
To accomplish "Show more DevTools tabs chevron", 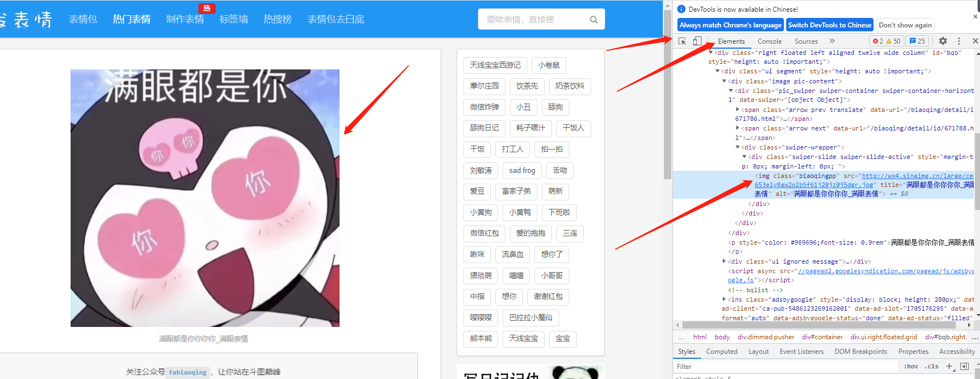I will (832, 41).
